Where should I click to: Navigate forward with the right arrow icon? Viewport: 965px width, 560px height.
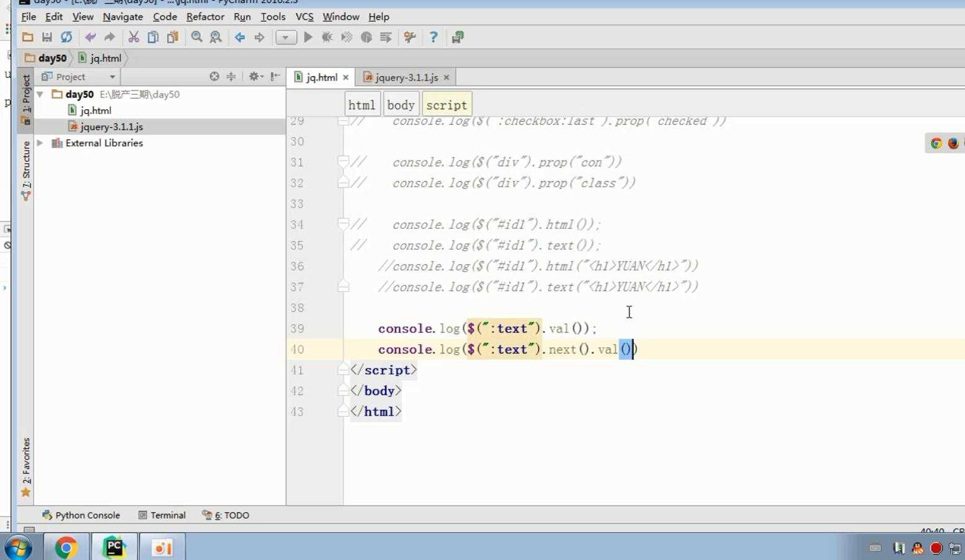259,37
